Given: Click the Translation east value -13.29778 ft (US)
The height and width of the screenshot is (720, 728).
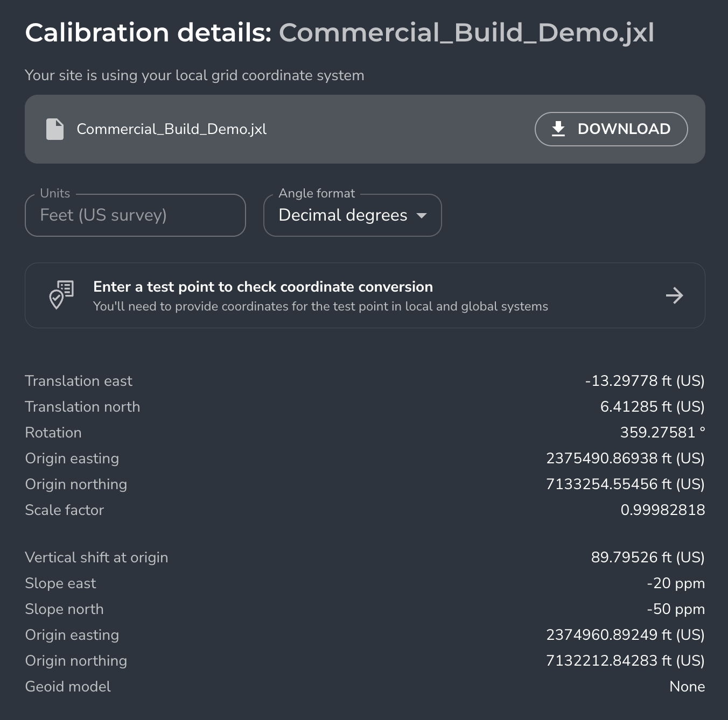Looking at the screenshot, I should (x=645, y=381).
